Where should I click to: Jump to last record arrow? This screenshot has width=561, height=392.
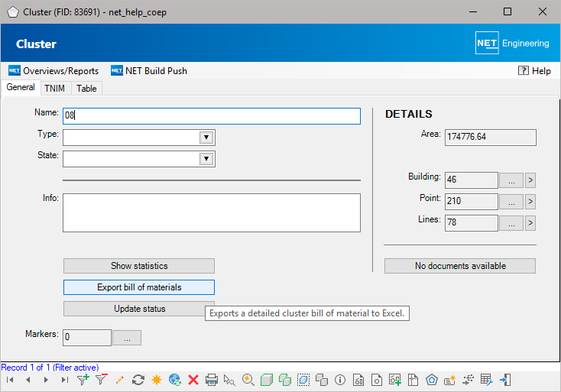tap(64, 380)
